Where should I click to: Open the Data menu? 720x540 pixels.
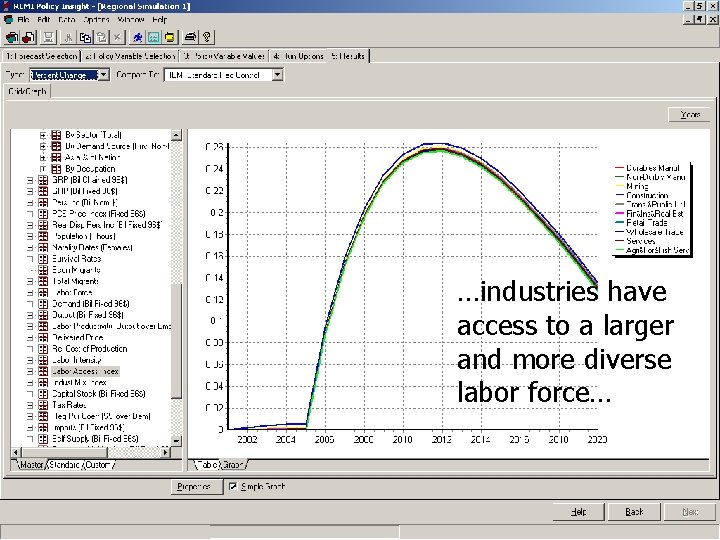tap(67, 20)
